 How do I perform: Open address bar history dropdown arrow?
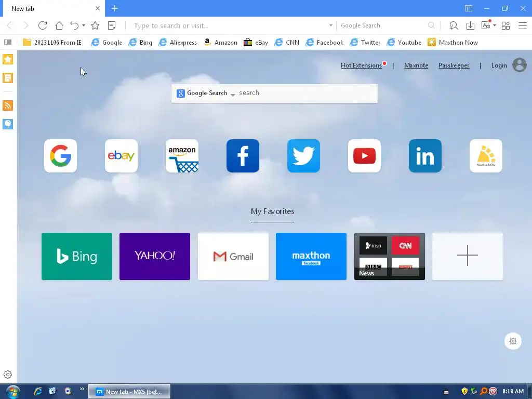tap(330, 25)
